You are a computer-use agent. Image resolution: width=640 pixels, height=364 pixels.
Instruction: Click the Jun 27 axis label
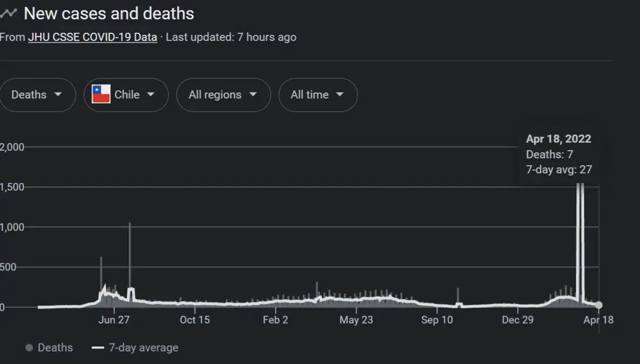point(114,319)
